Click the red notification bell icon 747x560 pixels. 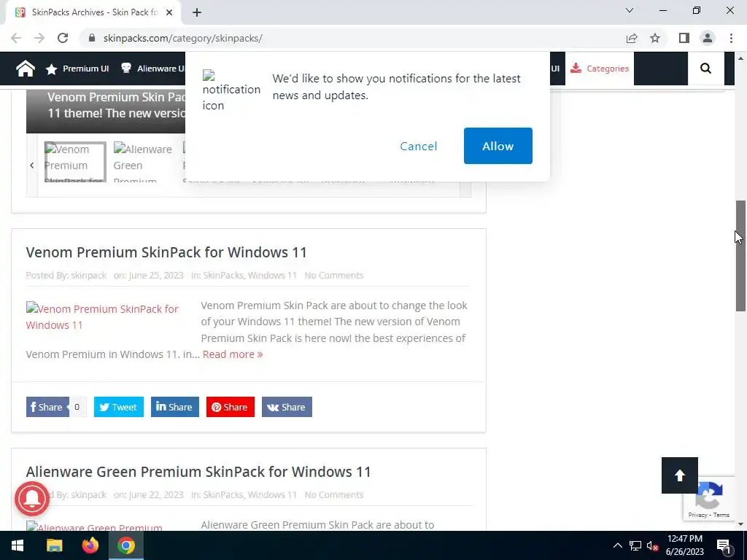pos(32,499)
